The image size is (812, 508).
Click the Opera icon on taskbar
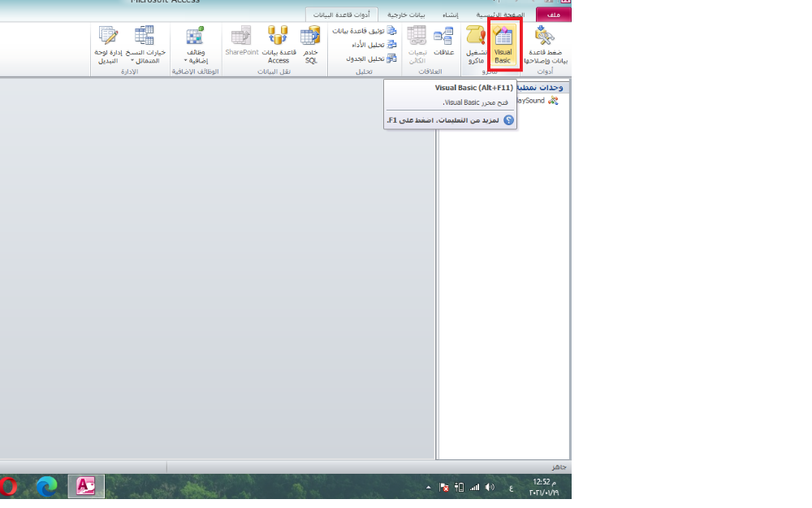7,487
